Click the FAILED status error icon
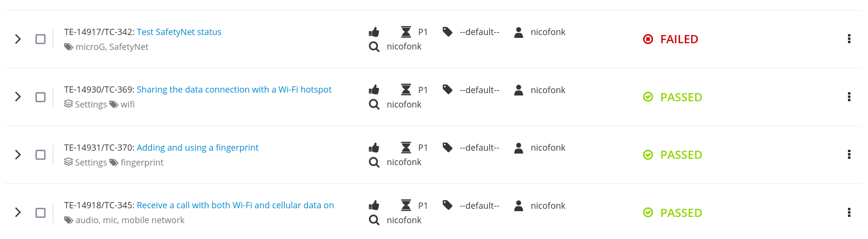 point(648,39)
